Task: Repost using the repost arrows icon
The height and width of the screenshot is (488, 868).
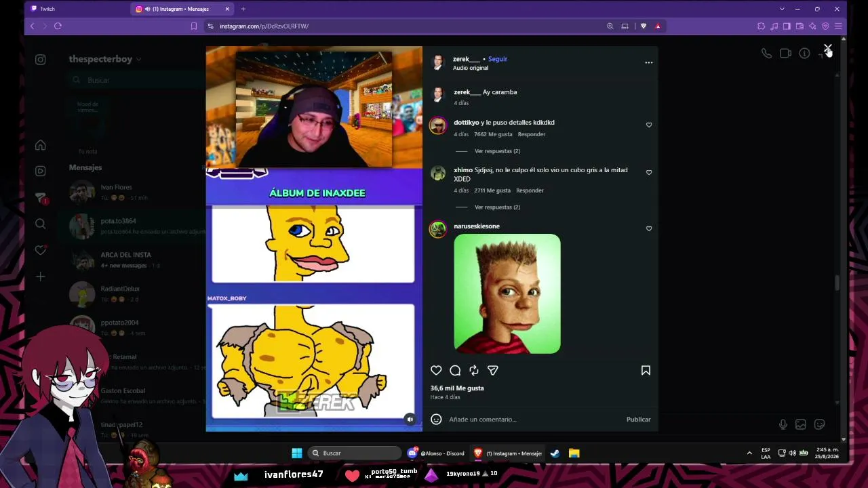Action: coord(474,370)
